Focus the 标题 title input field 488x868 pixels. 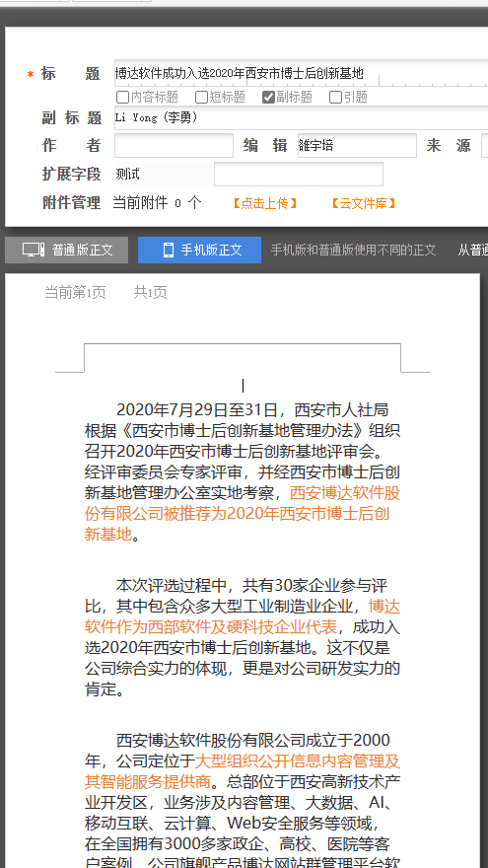click(x=301, y=73)
